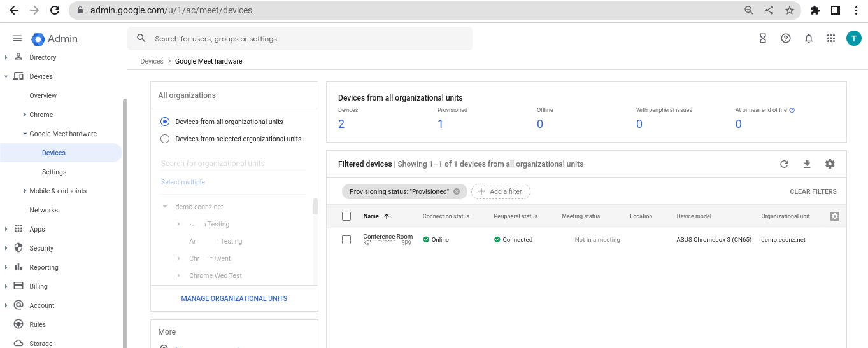Open the browser side panel icon
This screenshot has height=348, width=868.
point(835,10)
